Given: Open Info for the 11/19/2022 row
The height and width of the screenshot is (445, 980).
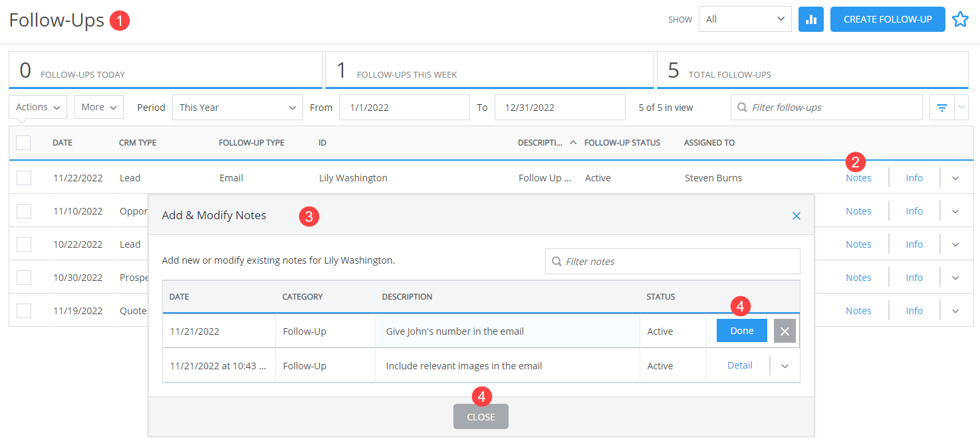Looking at the screenshot, I should [x=914, y=311].
